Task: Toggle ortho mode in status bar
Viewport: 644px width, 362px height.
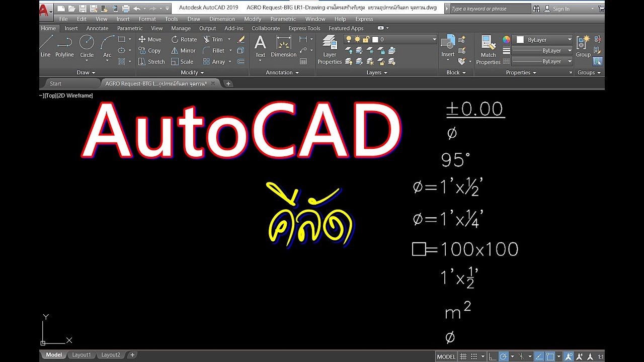Action: [x=493, y=356]
